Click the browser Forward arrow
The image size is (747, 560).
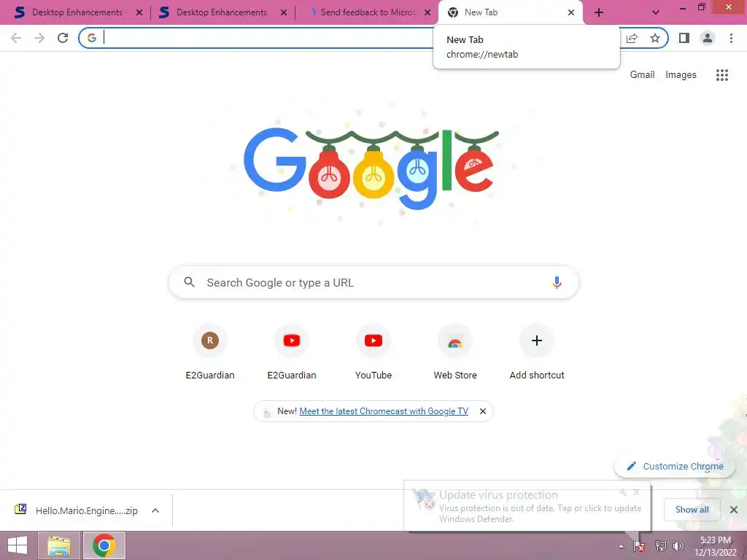tap(39, 38)
